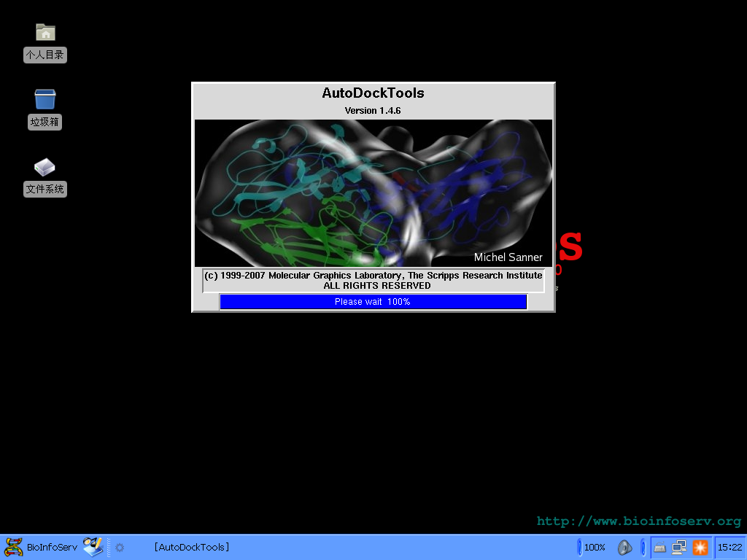Click the battery 100% indicator in taskbar
Screen dimensions: 747x560
[592, 547]
